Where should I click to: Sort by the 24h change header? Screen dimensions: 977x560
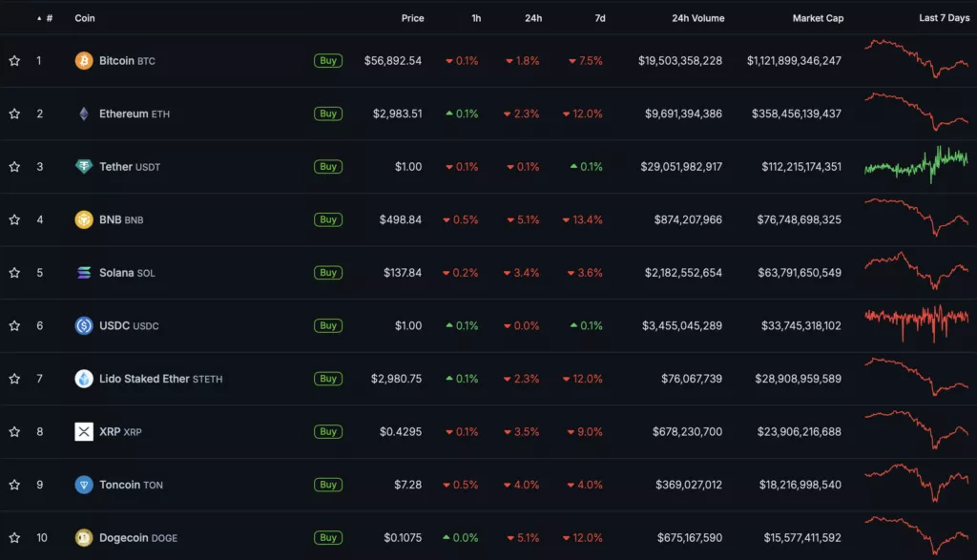pyautogui.click(x=533, y=18)
